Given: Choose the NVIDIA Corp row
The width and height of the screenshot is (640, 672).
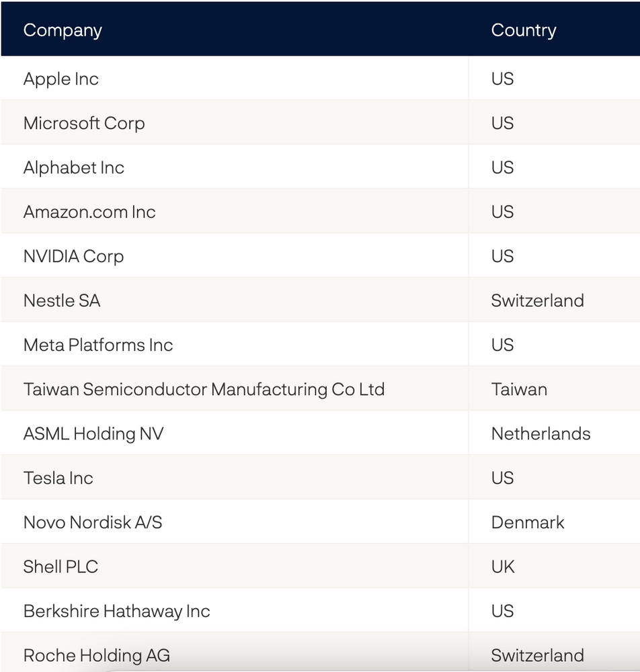Looking at the screenshot, I should point(73,256).
